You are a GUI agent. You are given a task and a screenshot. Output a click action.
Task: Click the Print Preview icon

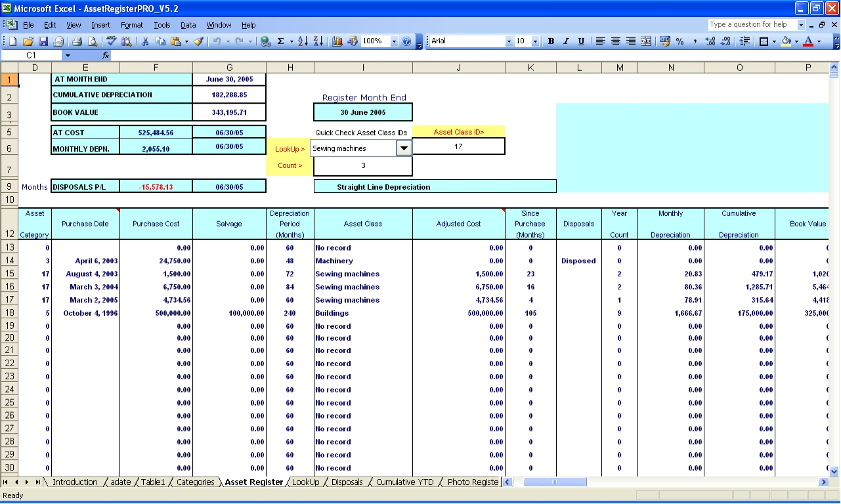click(x=92, y=41)
